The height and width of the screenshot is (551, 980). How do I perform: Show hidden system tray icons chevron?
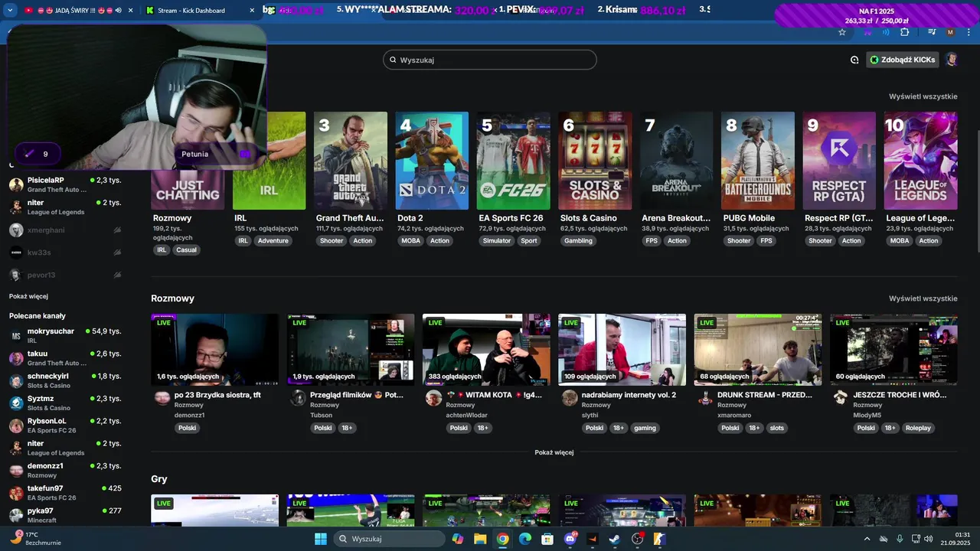[x=867, y=539]
